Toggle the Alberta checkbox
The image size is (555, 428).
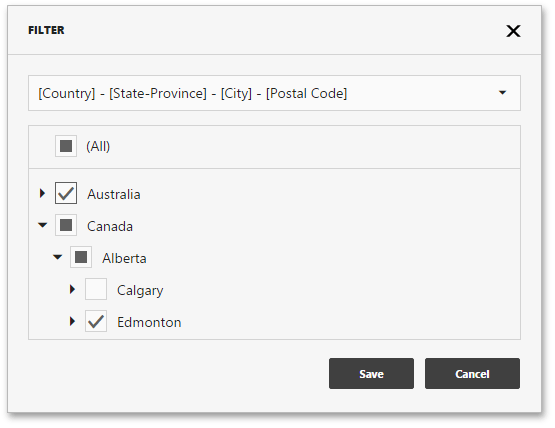click(81, 257)
